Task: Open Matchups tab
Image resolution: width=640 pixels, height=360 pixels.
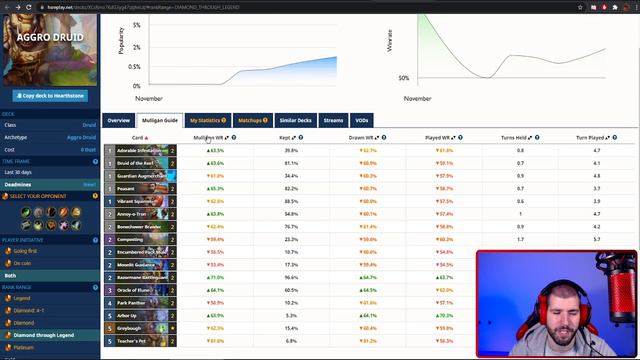Action: point(253,120)
